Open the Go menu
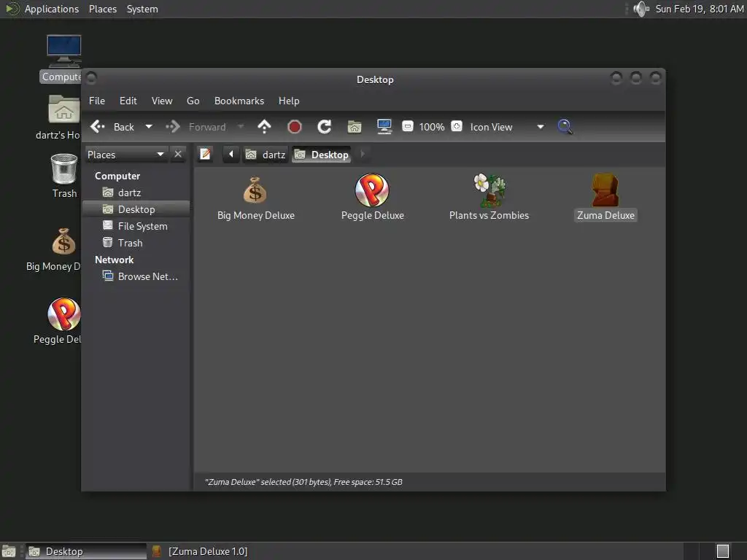 tap(193, 101)
